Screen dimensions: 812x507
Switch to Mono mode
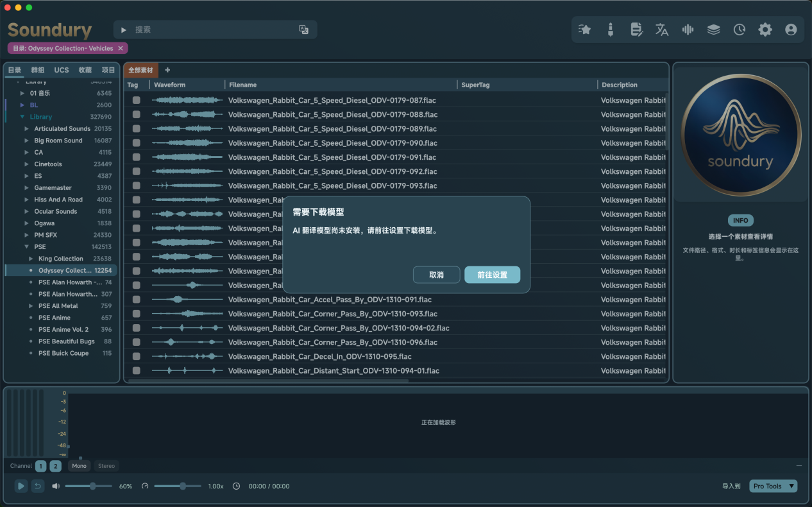pyautogui.click(x=80, y=466)
